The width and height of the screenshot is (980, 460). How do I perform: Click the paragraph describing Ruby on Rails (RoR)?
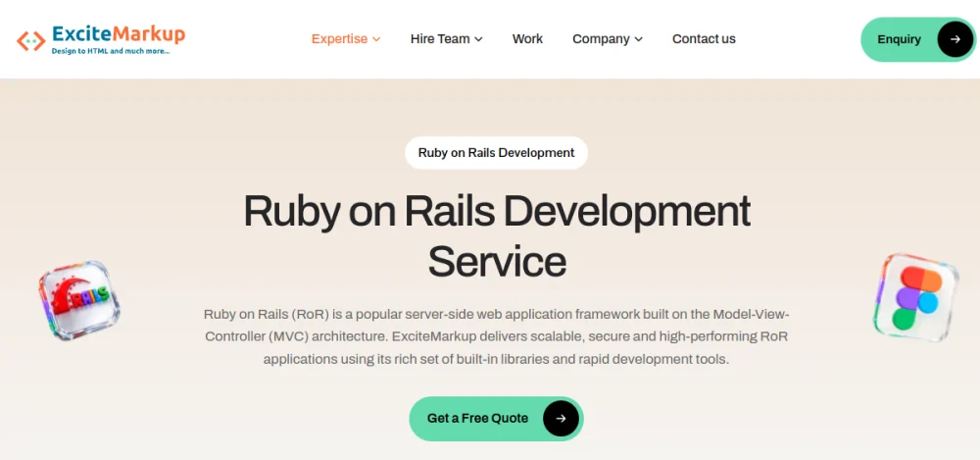(496, 336)
